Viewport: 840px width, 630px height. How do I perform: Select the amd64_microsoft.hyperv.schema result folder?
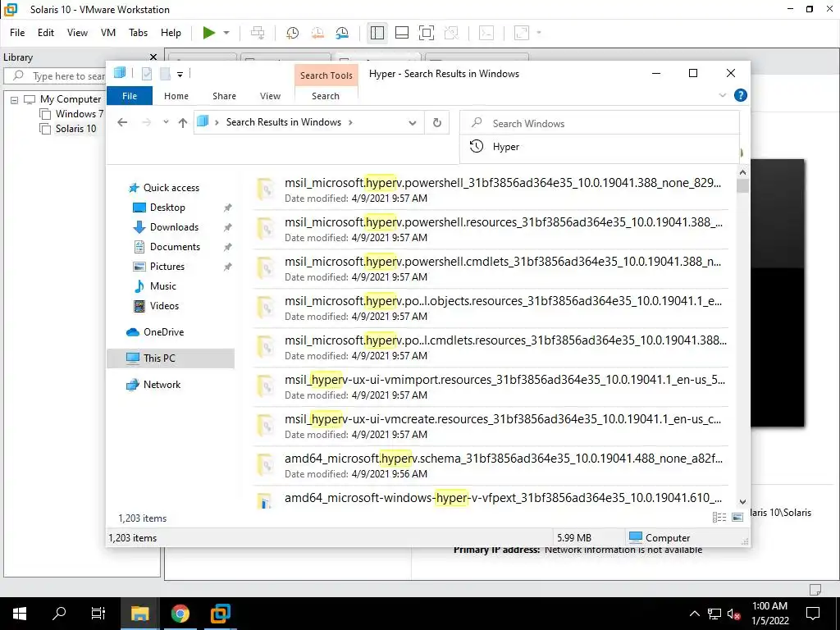491,466
